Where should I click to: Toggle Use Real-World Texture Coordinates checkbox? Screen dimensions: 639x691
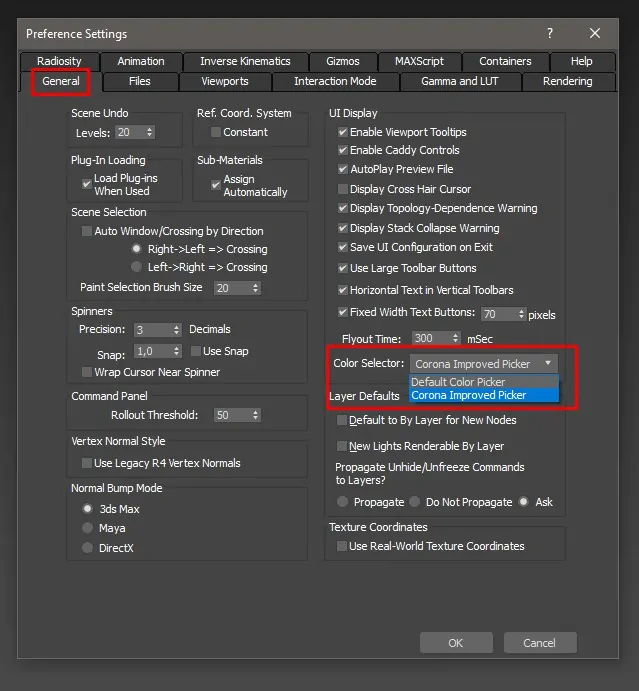(343, 546)
